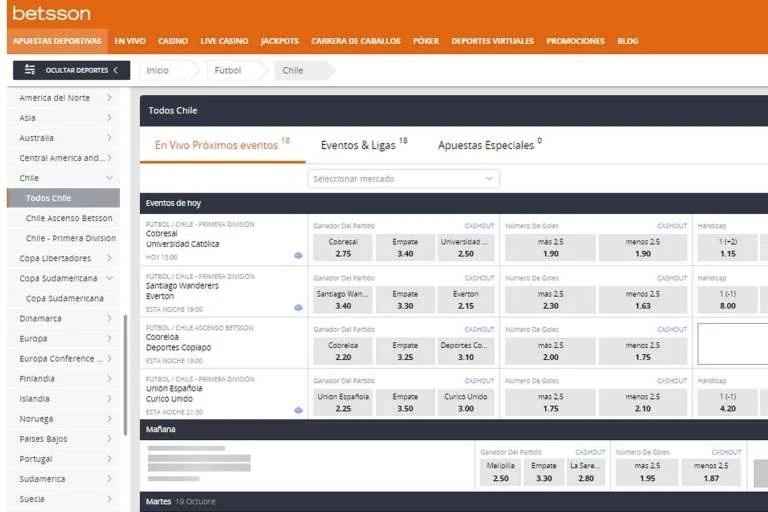Bet on Empate at 3.40
This screenshot has height=512, width=768.
pyautogui.click(x=405, y=247)
